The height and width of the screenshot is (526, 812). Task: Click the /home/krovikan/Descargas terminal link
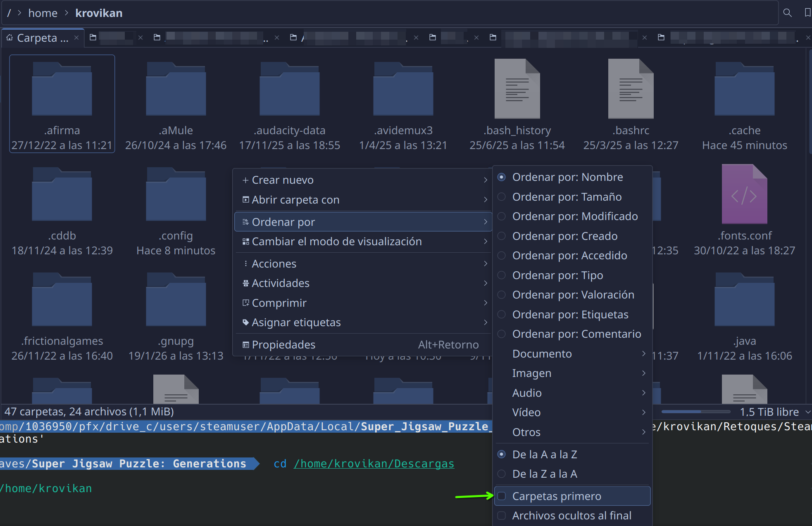[x=374, y=464]
